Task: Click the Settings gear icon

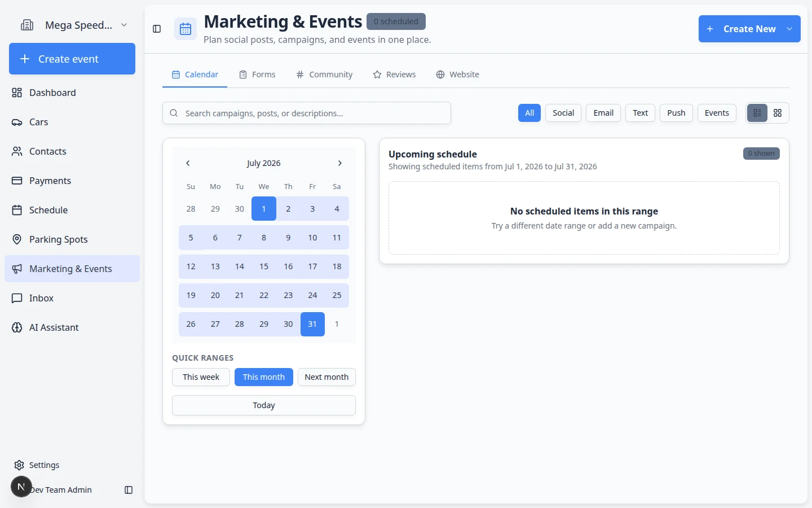Action: tap(19, 465)
